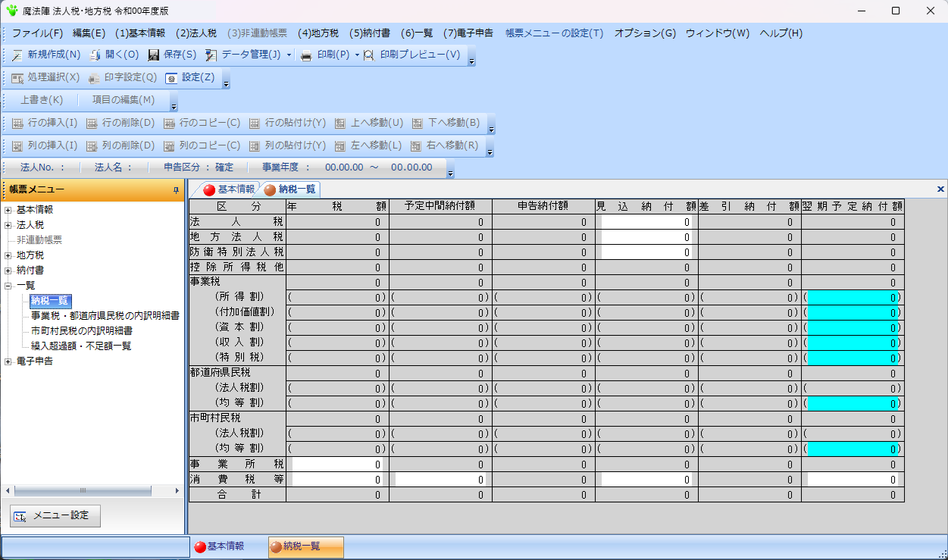Click 行の貼付け(Y) toolbar icon
This screenshot has height=560, width=948.
point(255,124)
